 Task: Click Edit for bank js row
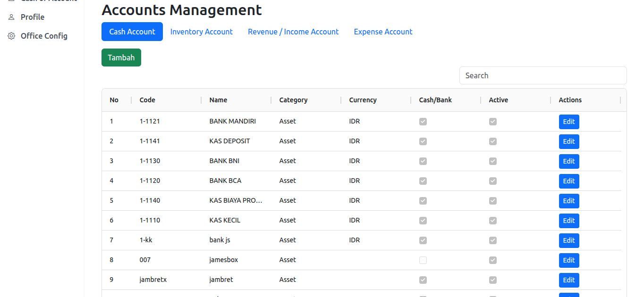pyautogui.click(x=569, y=240)
